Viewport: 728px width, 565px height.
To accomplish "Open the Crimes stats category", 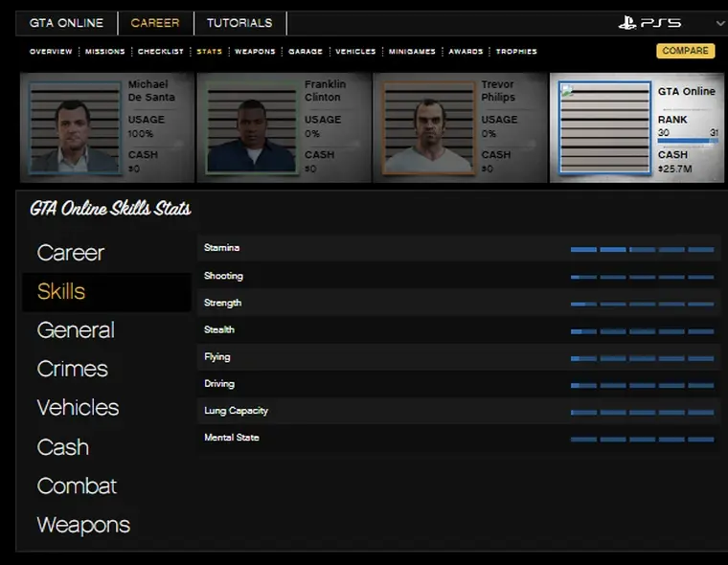I will 73,369.
